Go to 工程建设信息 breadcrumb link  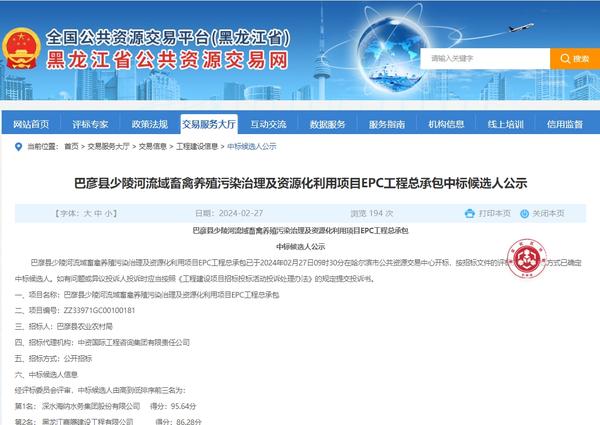pos(197,147)
